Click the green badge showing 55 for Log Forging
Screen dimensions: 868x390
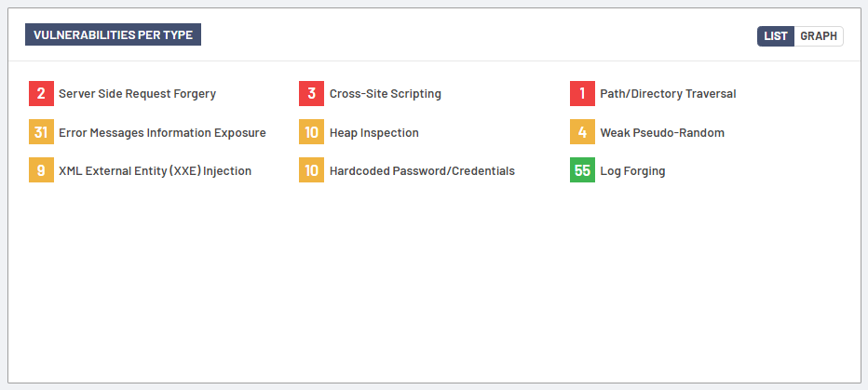pyautogui.click(x=582, y=170)
